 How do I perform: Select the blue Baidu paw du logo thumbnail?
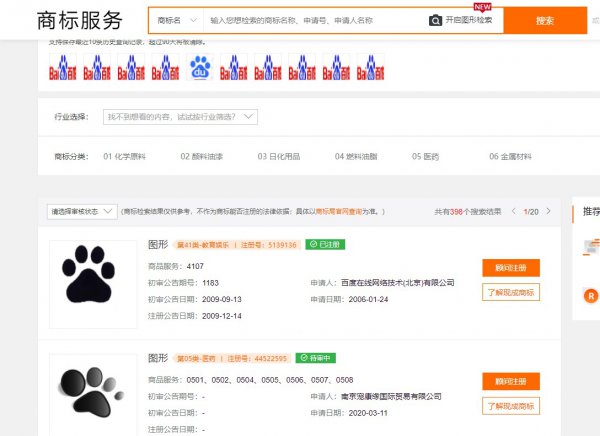pos(200,67)
